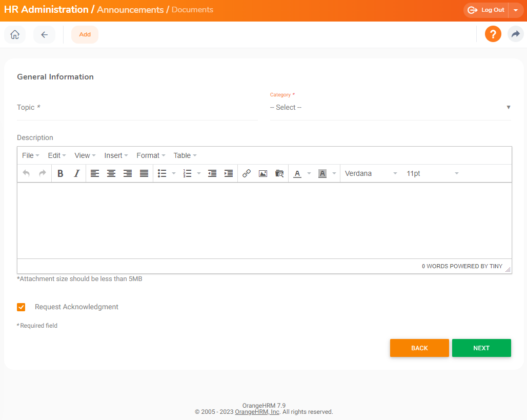Open the file browser icon

point(279,173)
